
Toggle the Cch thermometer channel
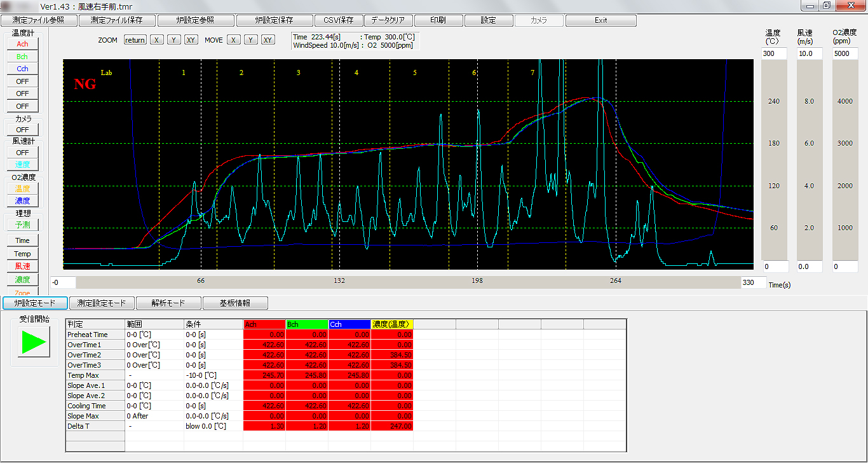[22, 69]
